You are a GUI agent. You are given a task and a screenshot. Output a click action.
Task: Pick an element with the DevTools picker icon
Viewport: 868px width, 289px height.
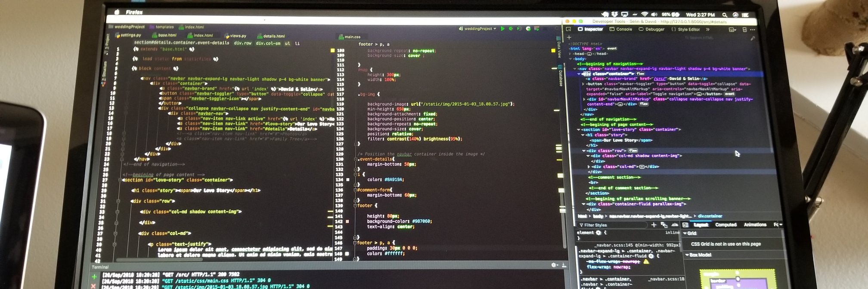click(568, 29)
